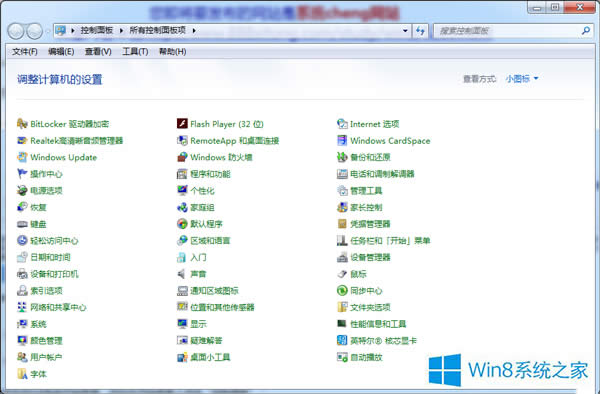Expand arrow after 所有控制面板项 in the breadcrumb

(194, 30)
